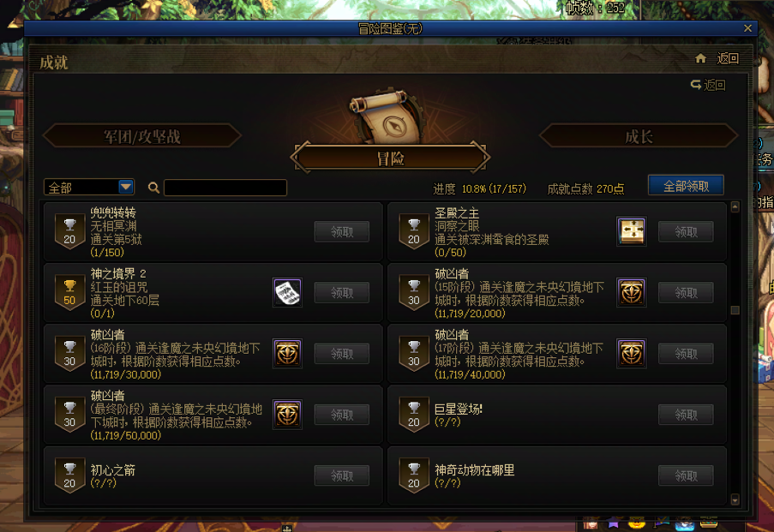Click the scroll reward icon for 神之境界 2

tap(287, 293)
